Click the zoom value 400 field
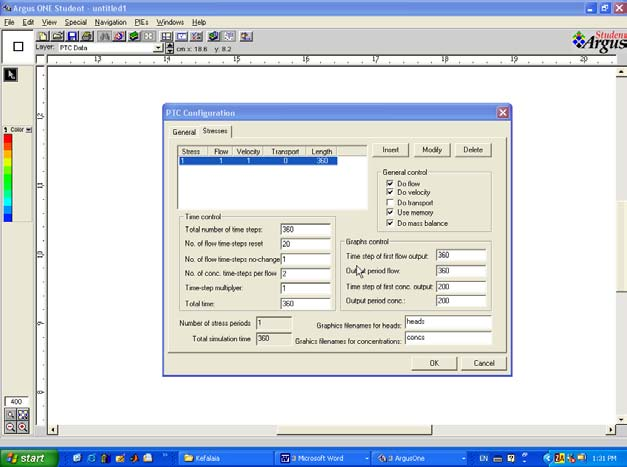 16,401
